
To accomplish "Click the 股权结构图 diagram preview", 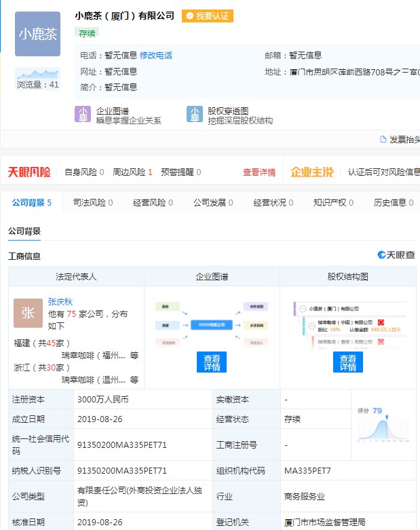I will click(349, 325).
